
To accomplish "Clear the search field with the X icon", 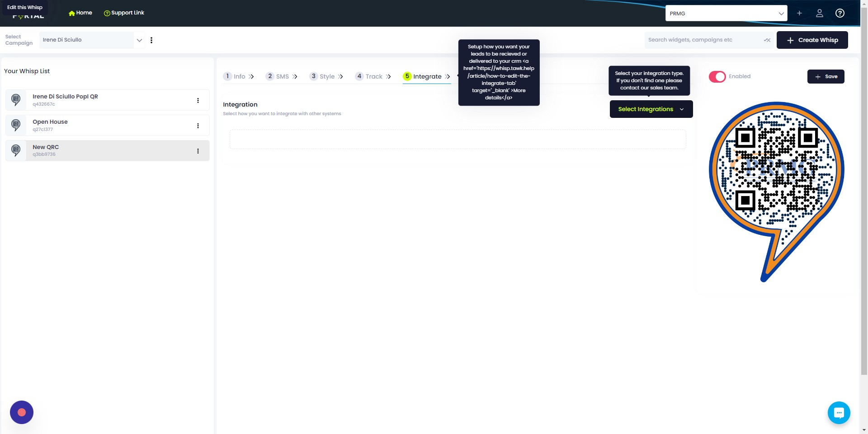I will (x=767, y=40).
